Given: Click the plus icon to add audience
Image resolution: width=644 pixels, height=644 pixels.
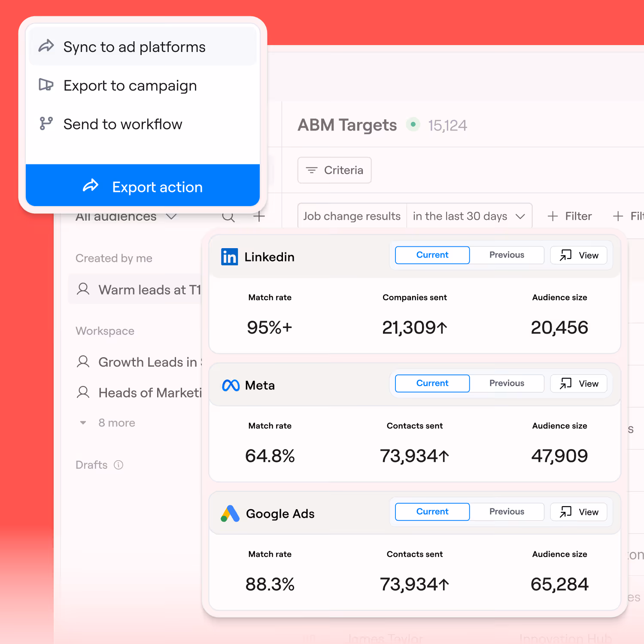Looking at the screenshot, I should pyautogui.click(x=259, y=216).
